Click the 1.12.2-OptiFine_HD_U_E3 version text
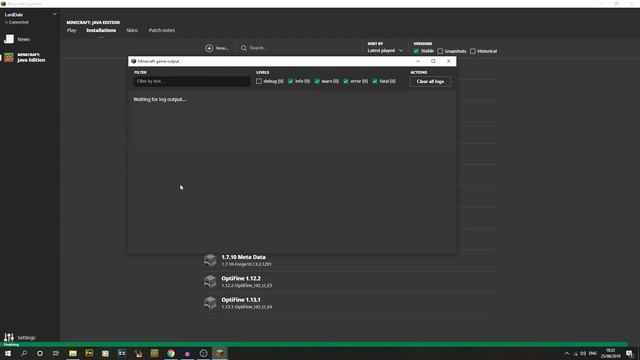Image resolution: width=640 pixels, height=360 pixels. [x=247, y=285]
